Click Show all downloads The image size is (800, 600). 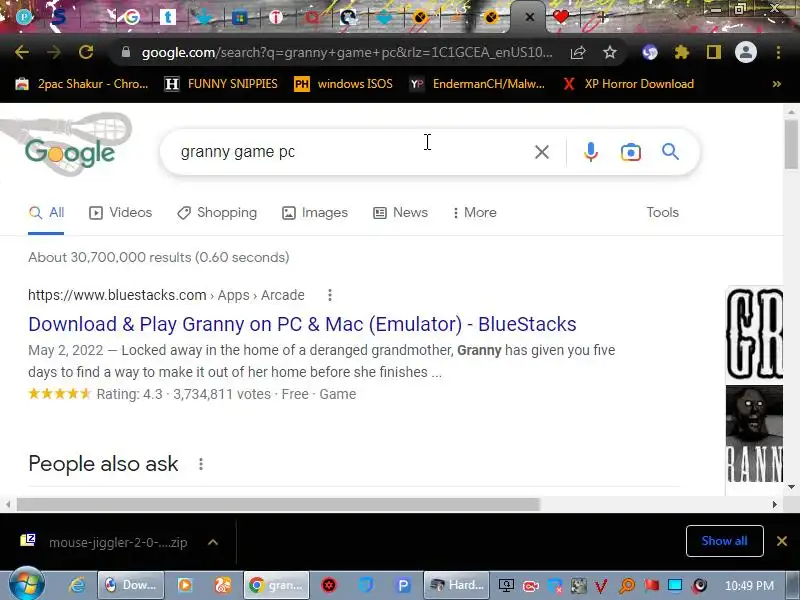pyautogui.click(x=724, y=541)
